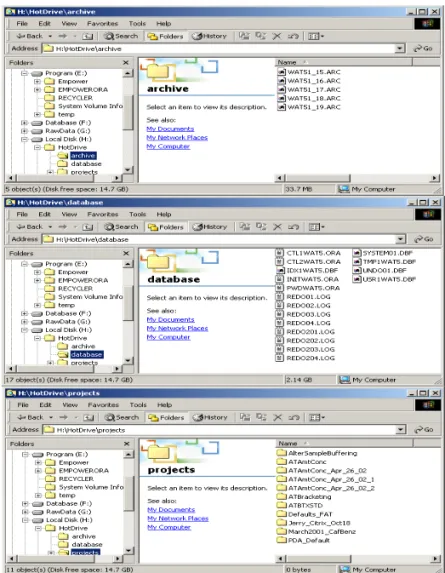Open address dropdown in archive window
Viewport: 445px width, 573px height.
[x=400, y=48]
